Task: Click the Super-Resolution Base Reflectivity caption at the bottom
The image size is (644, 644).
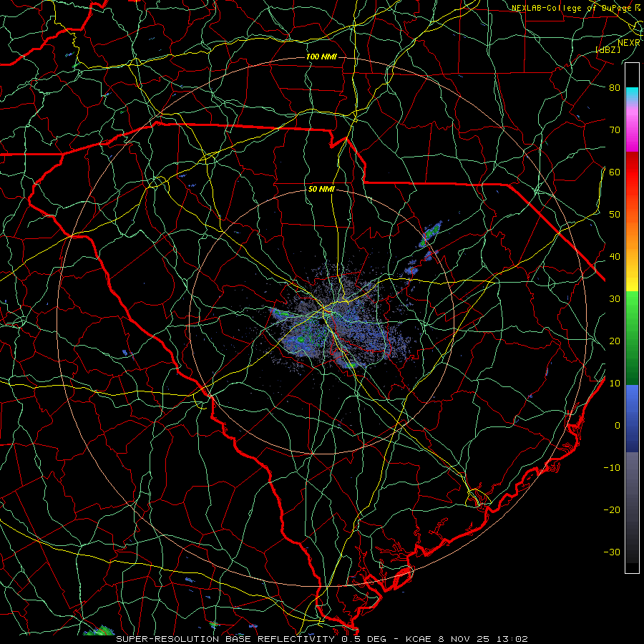Action: click(322, 639)
